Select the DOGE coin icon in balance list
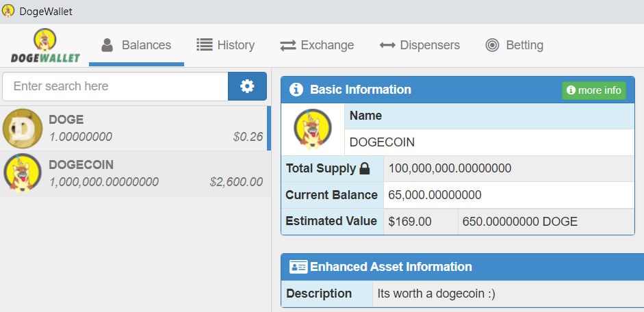644x312 pixels. [22, 129]
